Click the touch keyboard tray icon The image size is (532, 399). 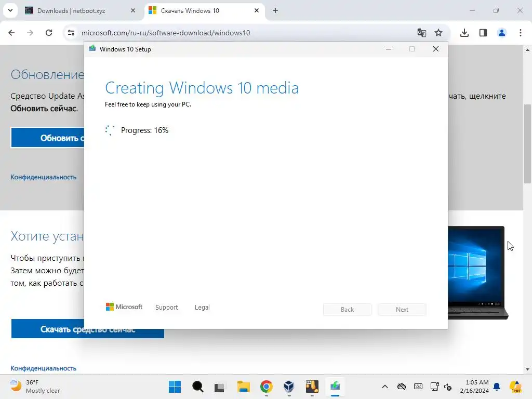418,387
